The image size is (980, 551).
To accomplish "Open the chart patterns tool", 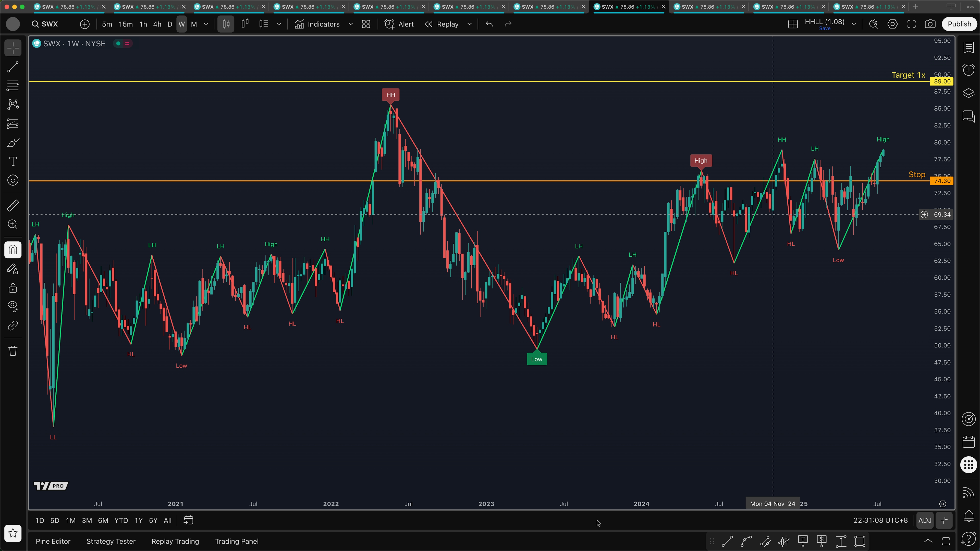I will coord(13,105).
